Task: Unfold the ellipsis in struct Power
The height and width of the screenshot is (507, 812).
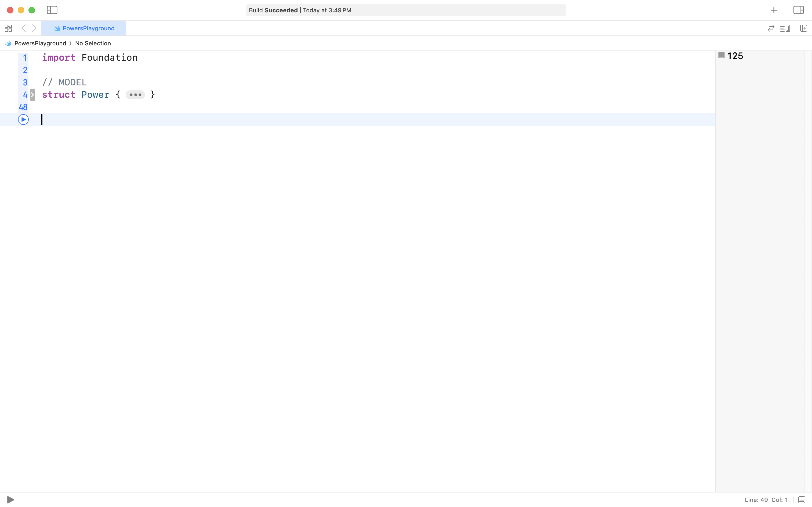Action: (135, 95)
